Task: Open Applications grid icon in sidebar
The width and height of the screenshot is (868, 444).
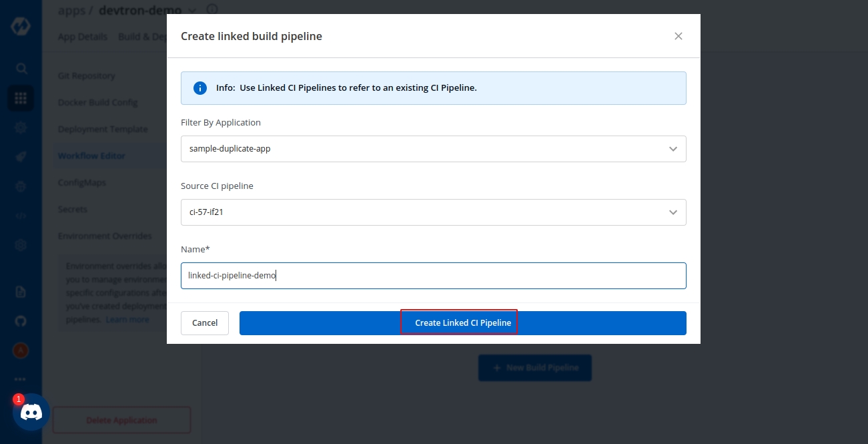Action: 21,98
